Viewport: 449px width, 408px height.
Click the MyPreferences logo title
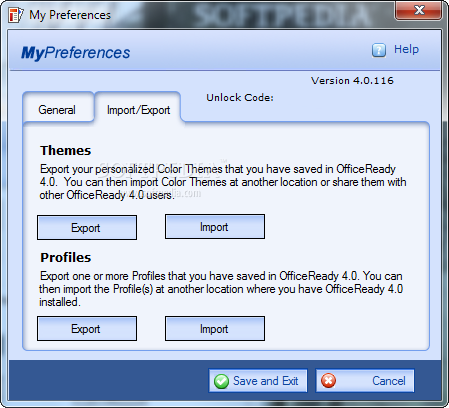point(76,53)
